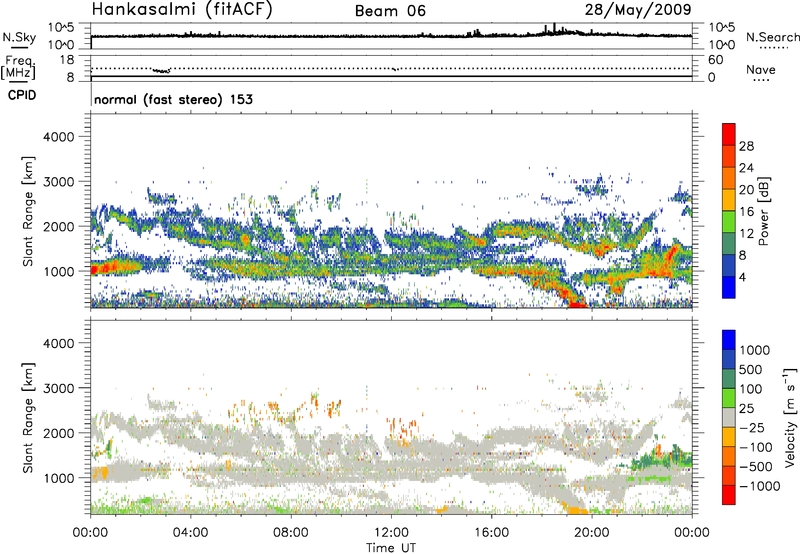
Task: Click the 4 label on Power colorbar
Action: (743, 277)
